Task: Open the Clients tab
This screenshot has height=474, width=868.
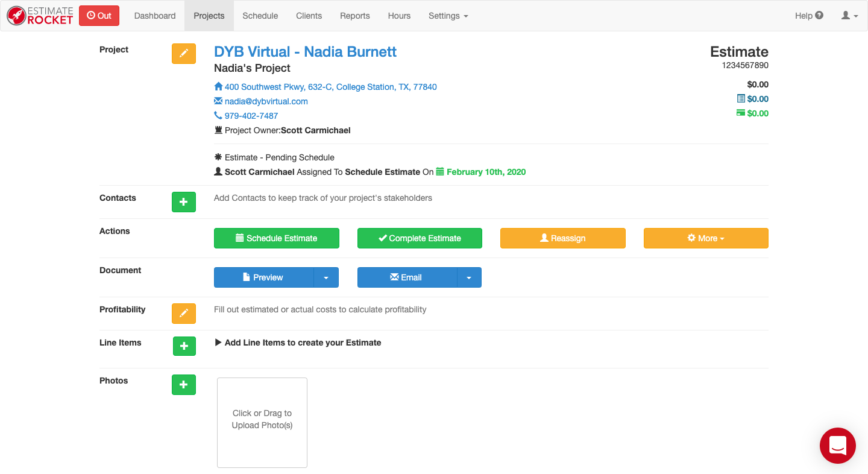Action: coord(309,16)
